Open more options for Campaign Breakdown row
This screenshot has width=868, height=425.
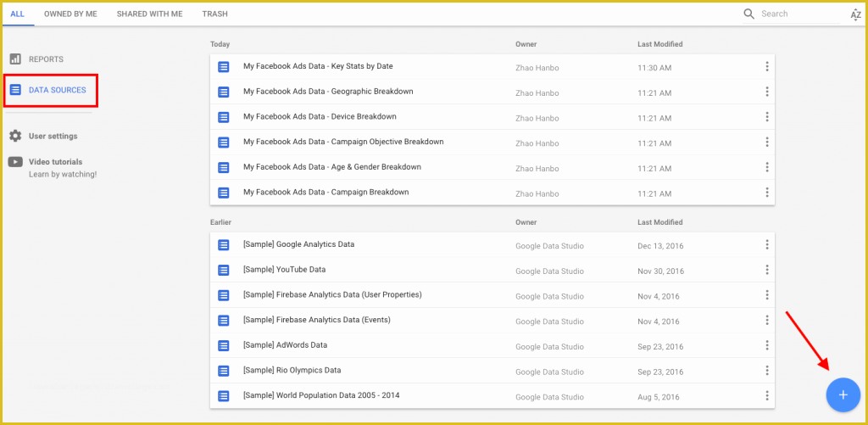pos(766,193)
